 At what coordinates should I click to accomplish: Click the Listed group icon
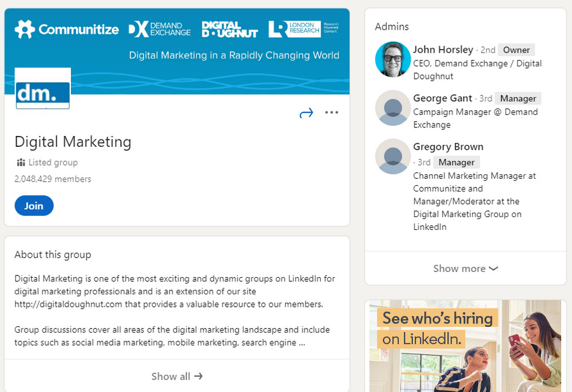tap(21, 162)
